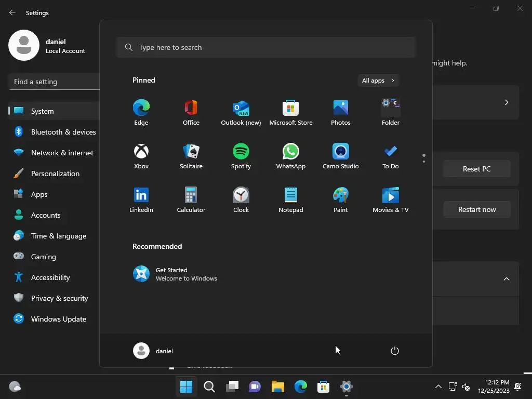The image size is (532, 399).
Task: Open the Calculator app
Action: coord(191,200)
